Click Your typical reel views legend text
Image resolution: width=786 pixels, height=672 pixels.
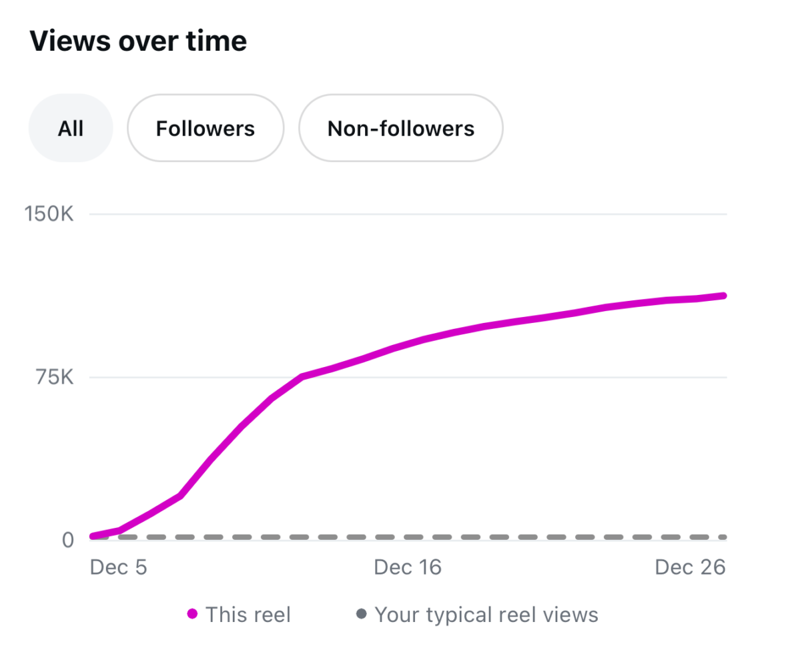point(486,614)
